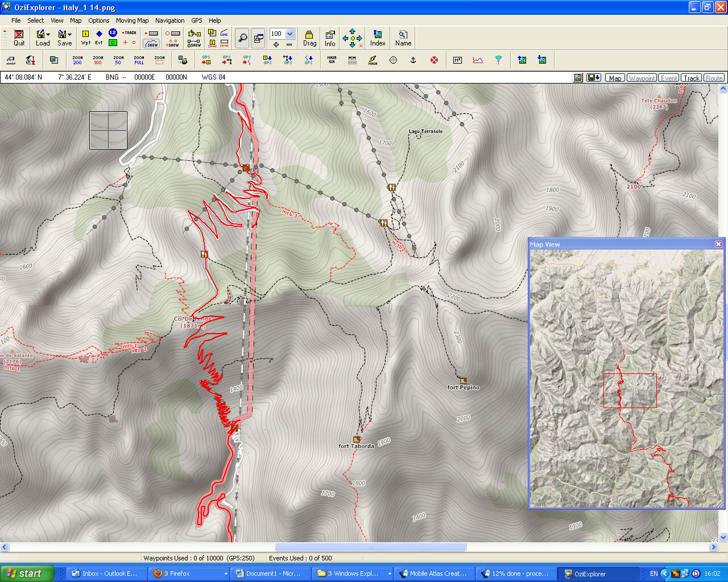This screenshot has height=582, width=728.
Task: Click the man overboard lifebuoy icon
Action: (434, 60)
